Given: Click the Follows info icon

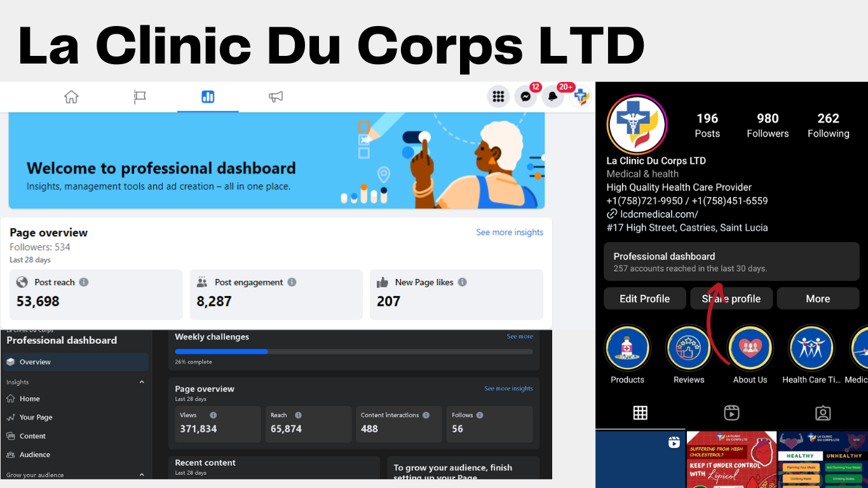Looking at the screenshot, I should coord(480,415).
